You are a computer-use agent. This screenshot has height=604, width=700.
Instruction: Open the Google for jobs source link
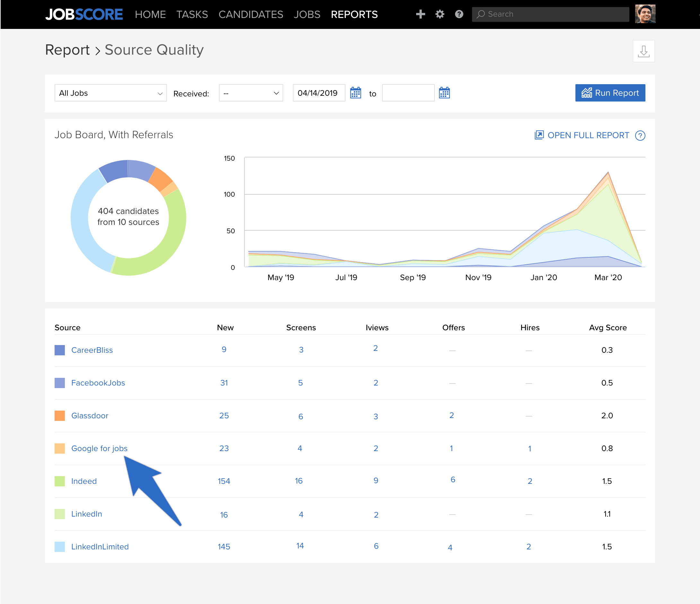(99, 448)
